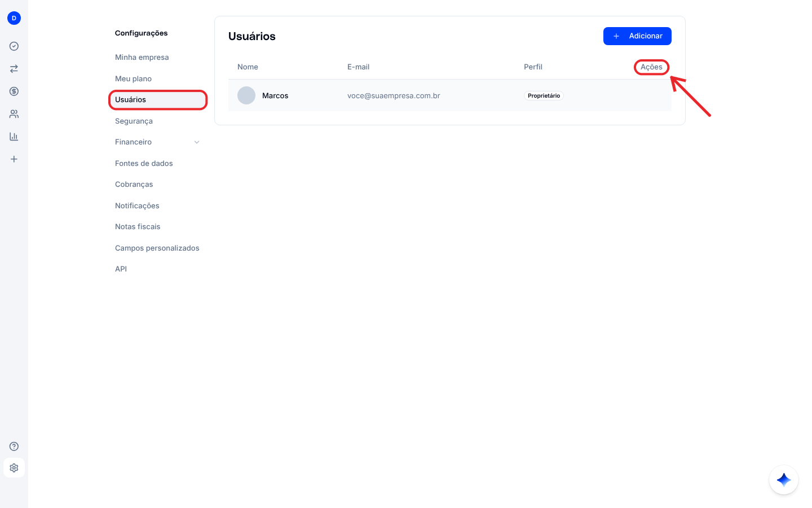Click the Ações column header

pos(651,67)
